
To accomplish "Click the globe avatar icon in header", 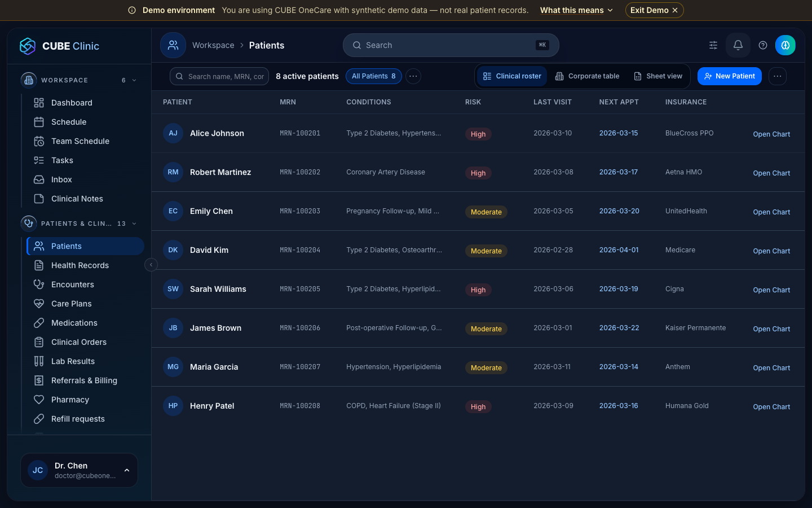I will tap(785, 45).
